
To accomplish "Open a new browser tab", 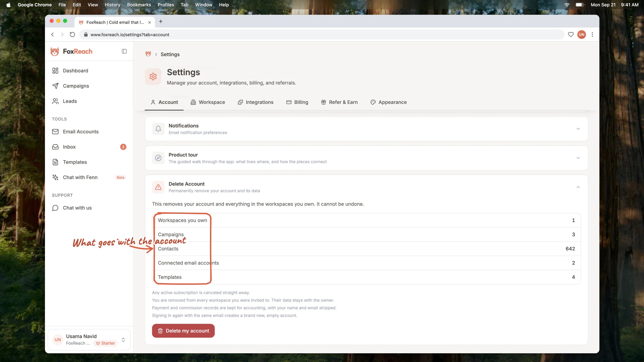I will click(x=161, y=21).
